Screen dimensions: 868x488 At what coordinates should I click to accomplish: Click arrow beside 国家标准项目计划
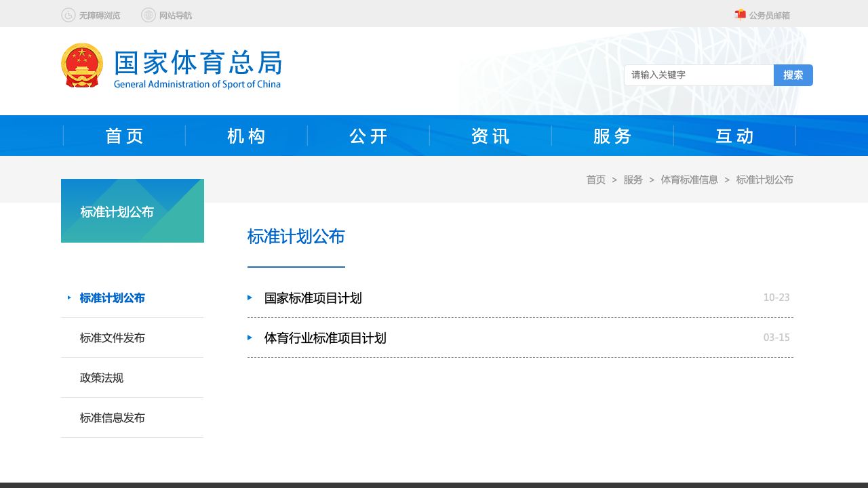pos(250,298)
